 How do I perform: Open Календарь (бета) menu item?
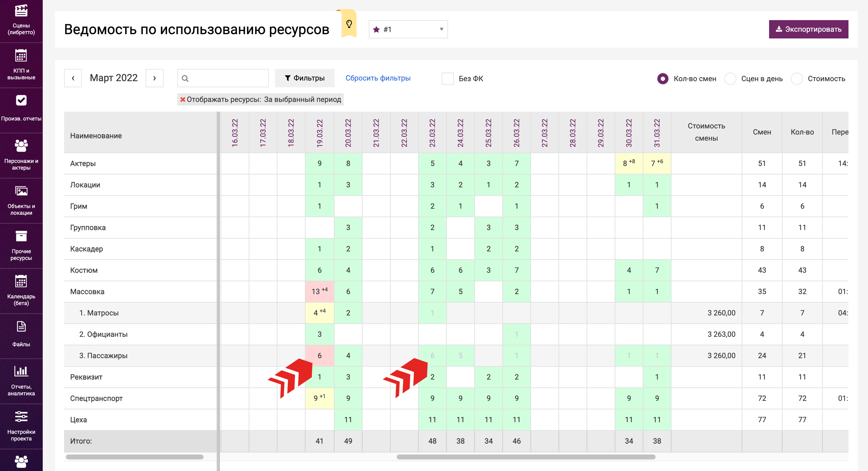(x=21, y=290)
